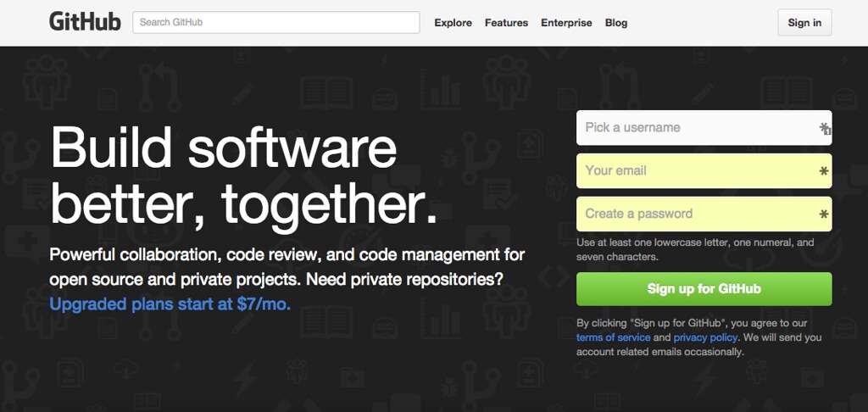868x412 pixels.
Task: Click the asterisk icon in email field
Action: click(x=824, y=171)
